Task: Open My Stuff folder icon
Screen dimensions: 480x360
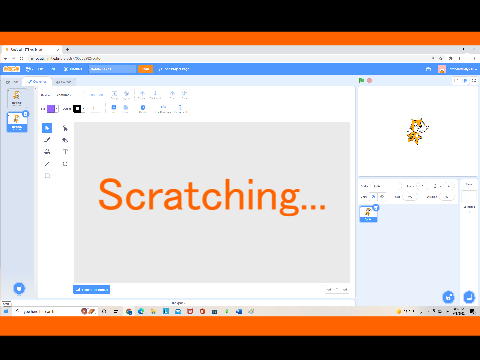Action: [429, 69]
